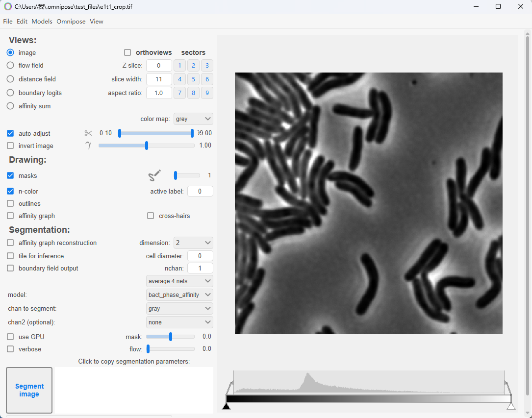Click the scissors clip icon near auto-adjust
532x418 pixels.
[88, 133]
